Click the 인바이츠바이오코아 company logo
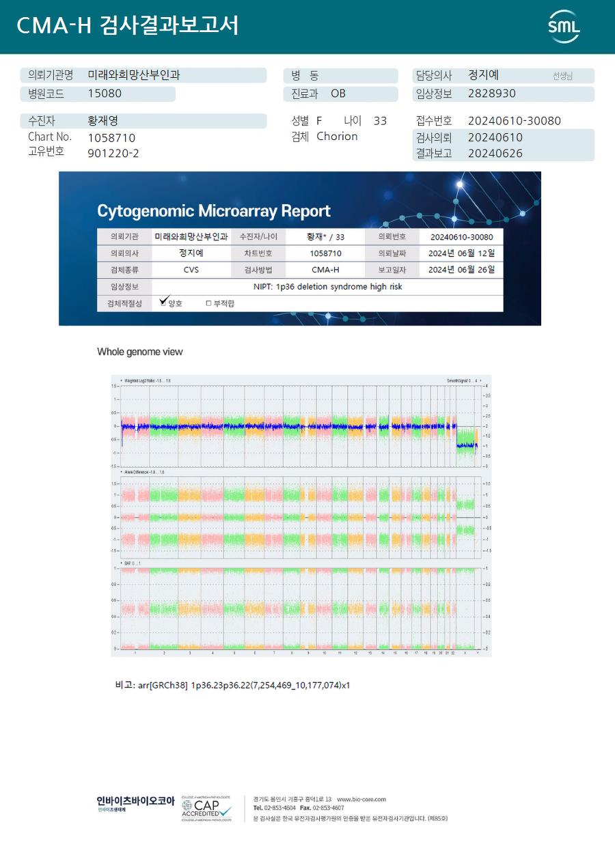The height and width of the screenshot is (868, 615). pyautogui.click(x=135, y=804)
